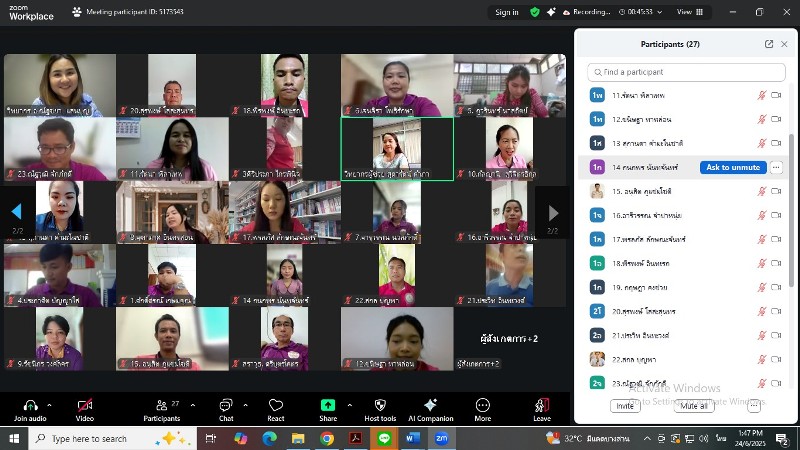
Task: Click the meeting info paw icon
Action: tap(77, 12)
